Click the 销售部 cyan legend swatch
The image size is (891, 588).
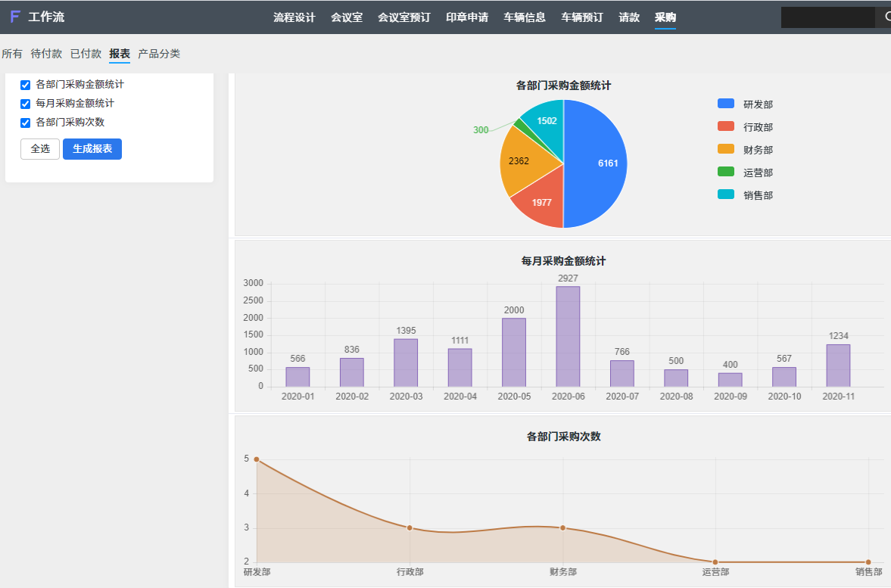pos(725,194)
